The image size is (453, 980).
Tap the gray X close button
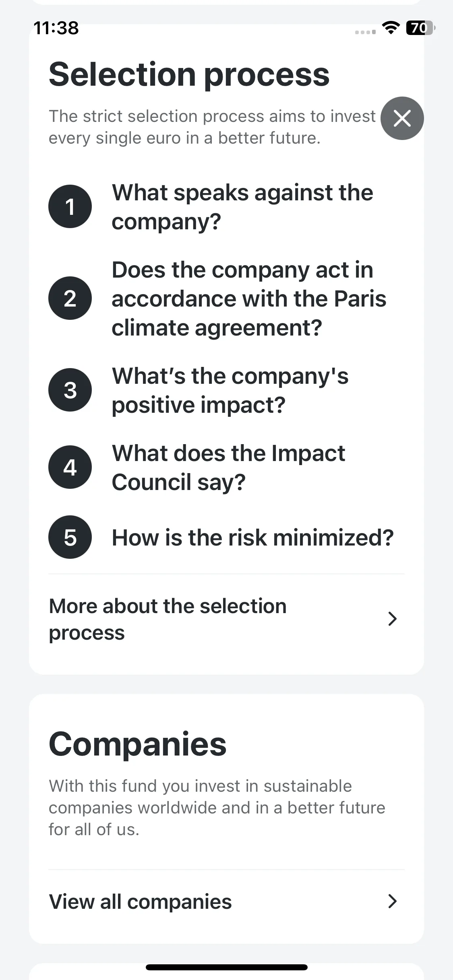click(402, 118)
